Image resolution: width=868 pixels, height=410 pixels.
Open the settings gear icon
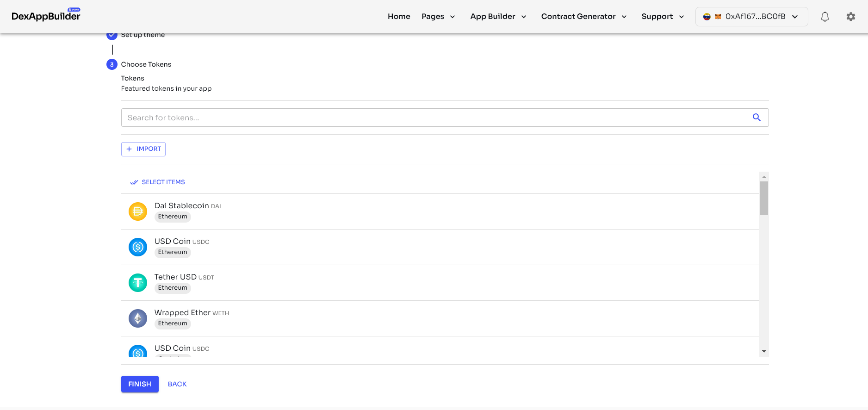pyautogui.click(x=850, y=17)
